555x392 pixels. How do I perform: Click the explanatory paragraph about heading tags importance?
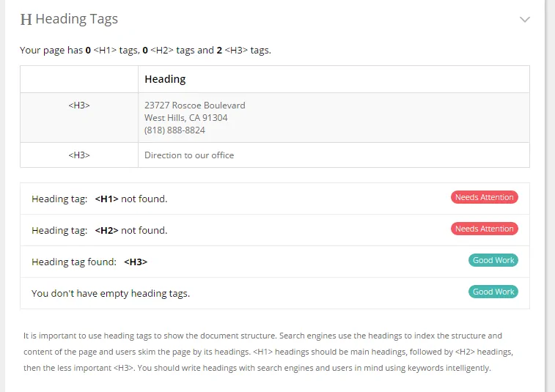tap(268, 352)
